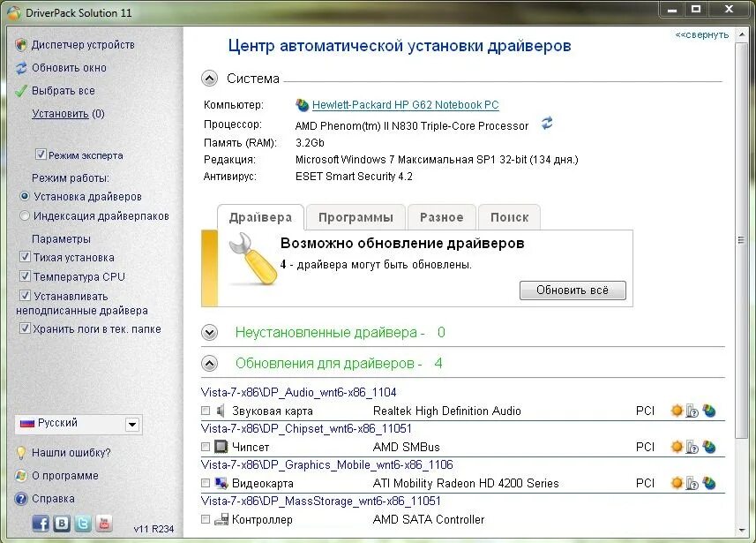Open the VKontakte social icon
Screen dimensions: 756x543
[x=62, y=524]
